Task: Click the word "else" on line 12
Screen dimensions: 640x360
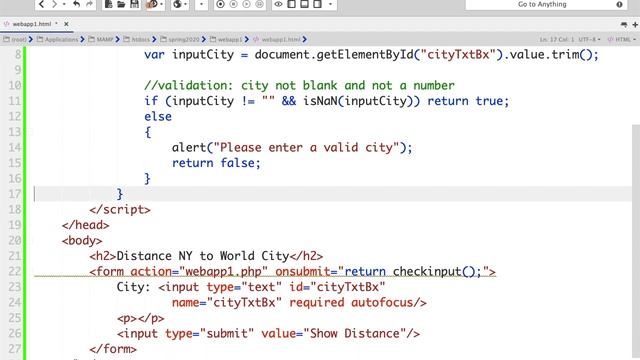Action: point(158,117)
